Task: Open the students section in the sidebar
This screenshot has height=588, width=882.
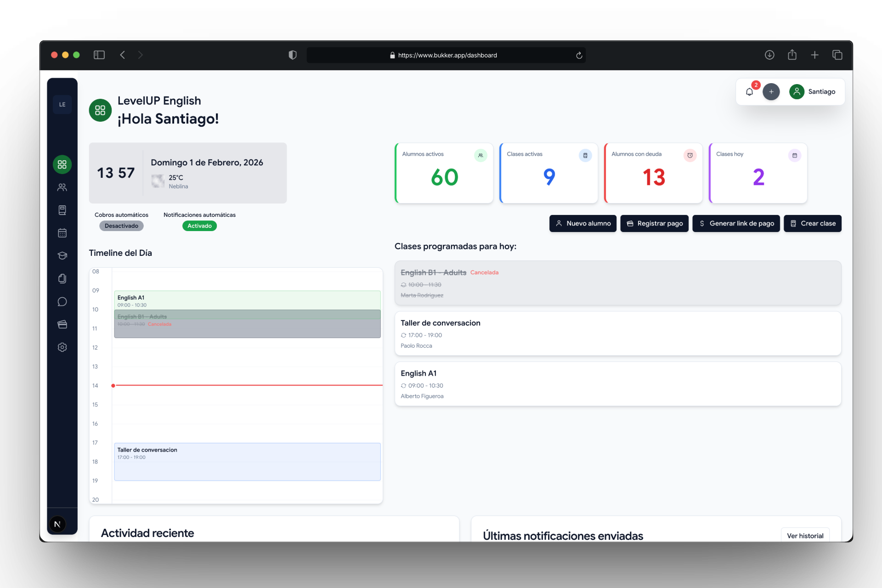Action: pos(62,187)
